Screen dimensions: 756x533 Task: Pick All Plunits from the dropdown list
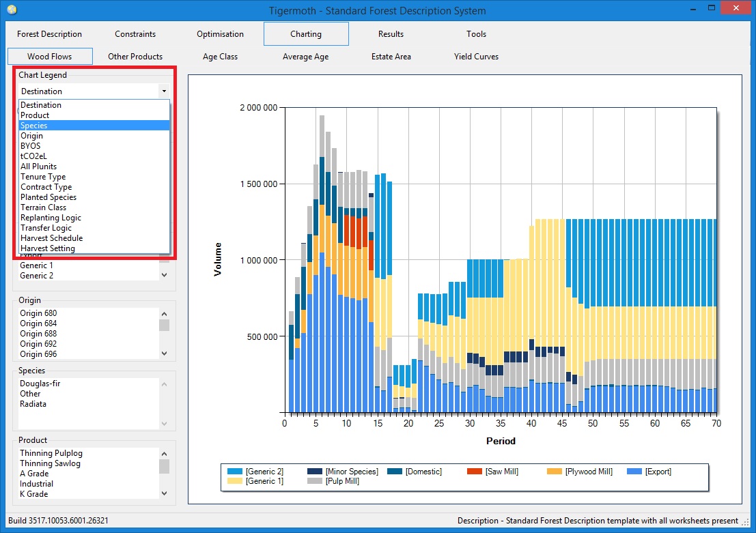coord(94,167)
